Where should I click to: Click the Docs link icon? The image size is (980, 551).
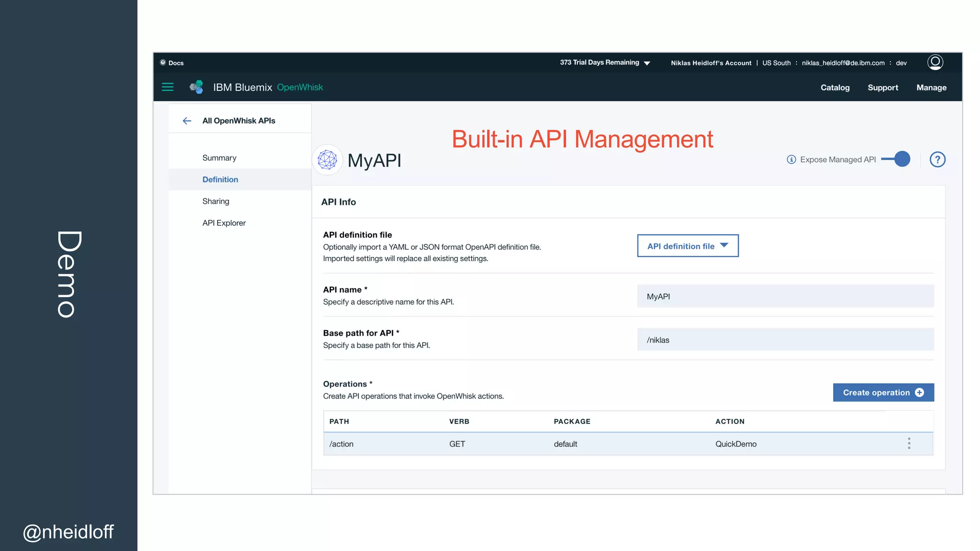163,63
